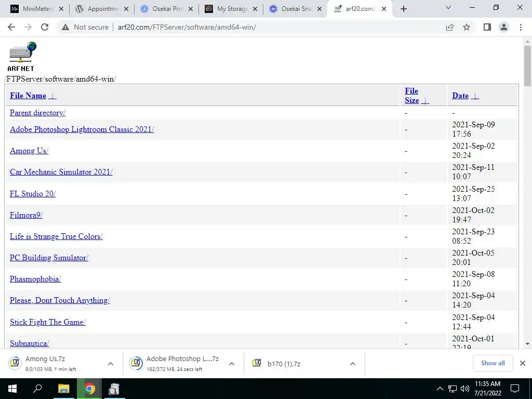This screenshot has height=399, width=532.
Task: Open the Subnautica folder
Action: (x=30, y=343)
